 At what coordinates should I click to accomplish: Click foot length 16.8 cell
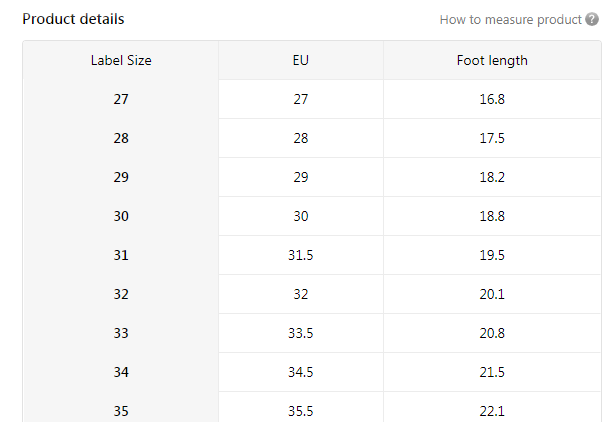pyautogui.click(x=492, y=99)
